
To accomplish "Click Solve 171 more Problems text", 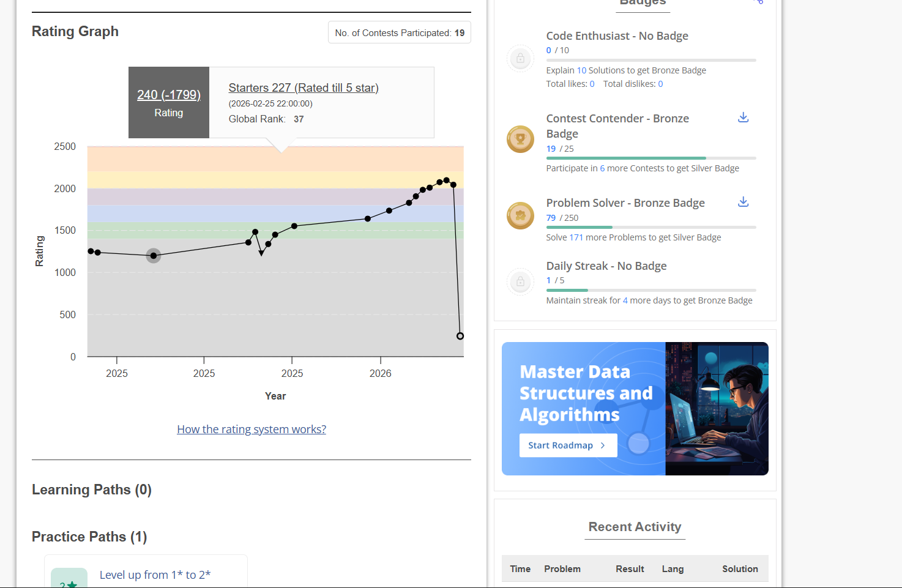I will 633,237.
